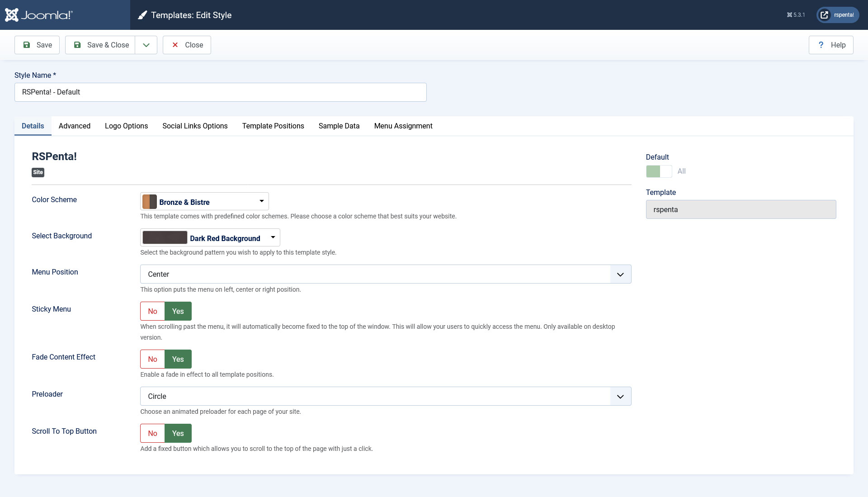Set Fade Content Effect to Yes
The image size is (868, 497).
coord(178,359)
